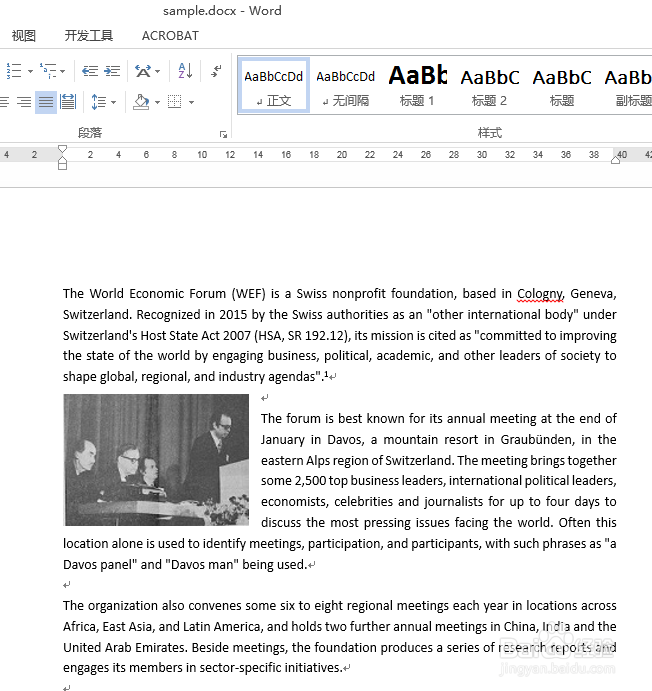
Task: Open numbered list dropdown arrow
Action: [x=30, y=71]
